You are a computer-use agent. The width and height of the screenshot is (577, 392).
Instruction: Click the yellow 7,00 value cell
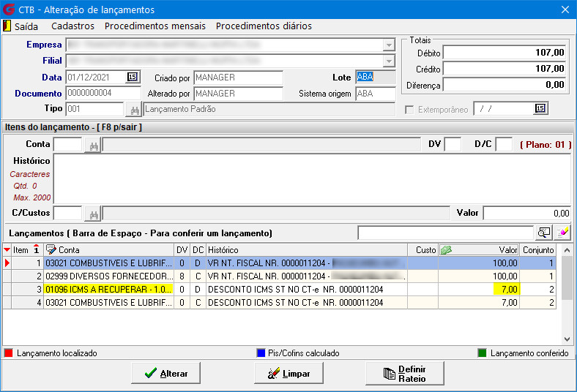[507, 290]
